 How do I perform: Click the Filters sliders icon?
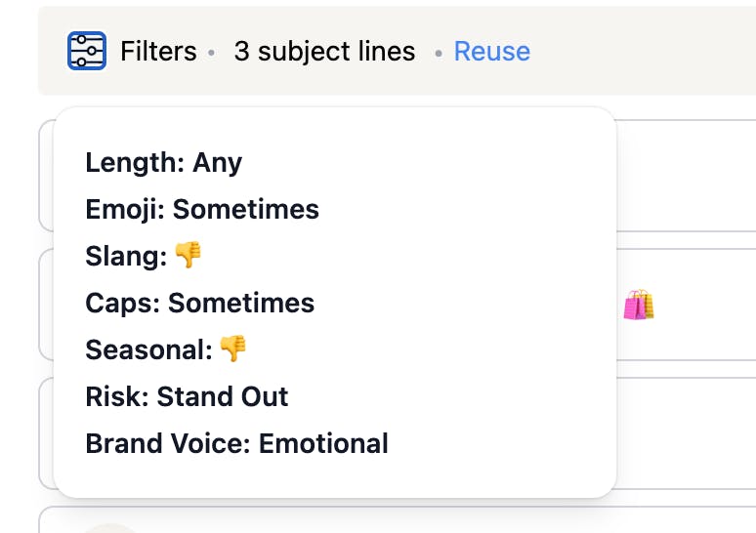tap(87, 51)
